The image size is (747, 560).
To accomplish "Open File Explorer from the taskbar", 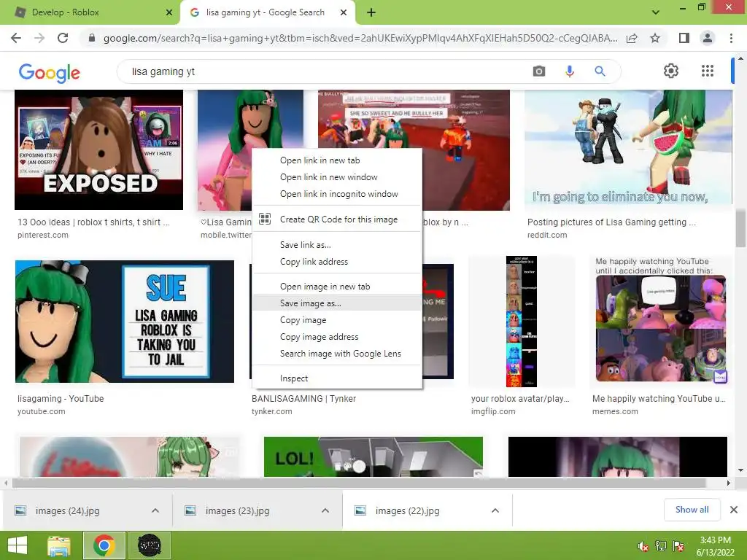I will point(59,545).
